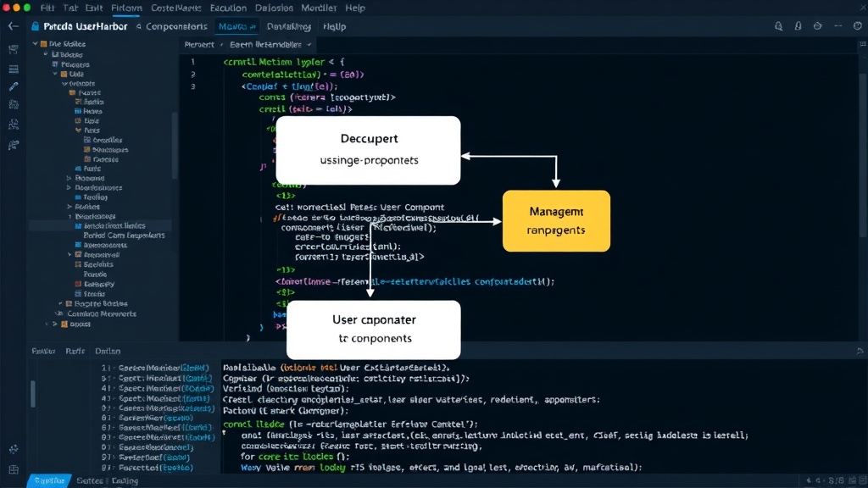Click the blue lock icon beside UserHarbor

click(x=36, y=26)
